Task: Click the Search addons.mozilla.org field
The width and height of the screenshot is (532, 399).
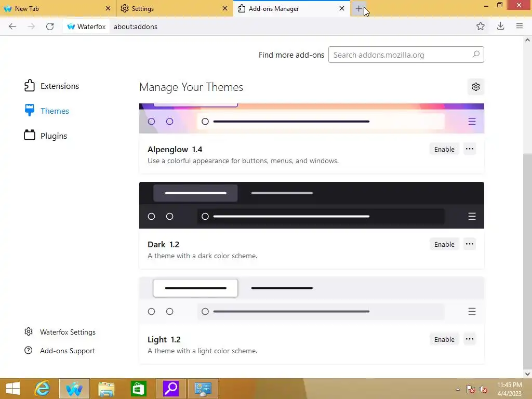Action: click(x=406, y=55)
